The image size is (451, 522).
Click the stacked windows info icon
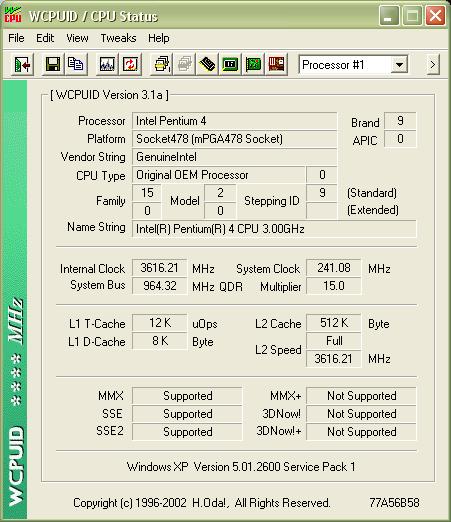coord(161,64)
